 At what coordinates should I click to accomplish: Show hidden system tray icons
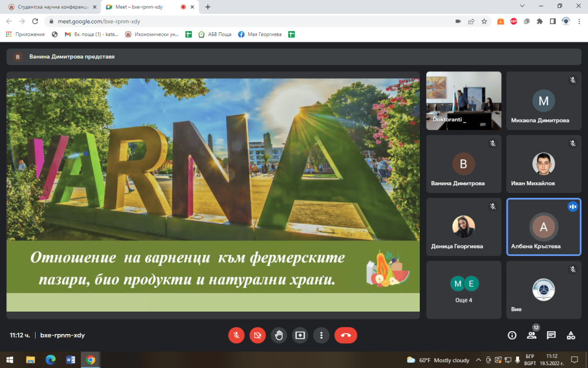click(x=478, y=360)
